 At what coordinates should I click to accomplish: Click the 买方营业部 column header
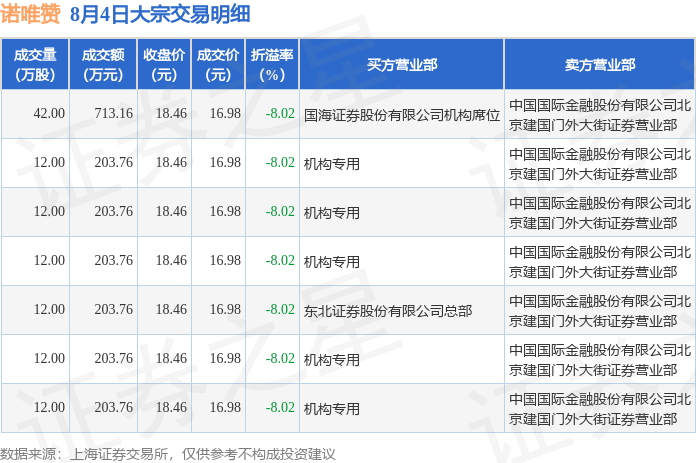[x=402, y=64]
